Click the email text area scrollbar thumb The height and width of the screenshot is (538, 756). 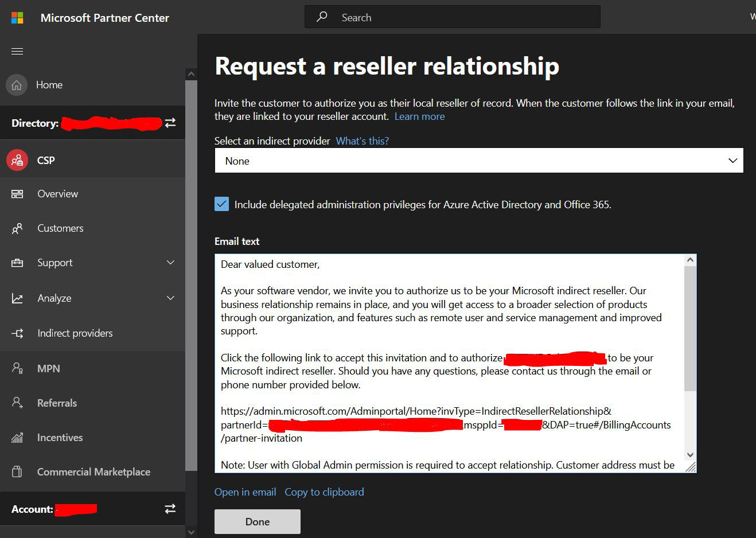(690, 329)
